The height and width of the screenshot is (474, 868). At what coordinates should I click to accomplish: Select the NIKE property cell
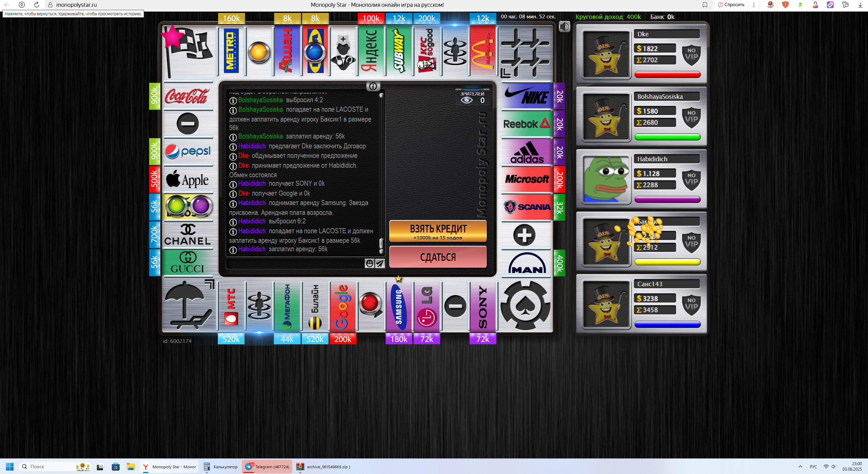[527, 96]
